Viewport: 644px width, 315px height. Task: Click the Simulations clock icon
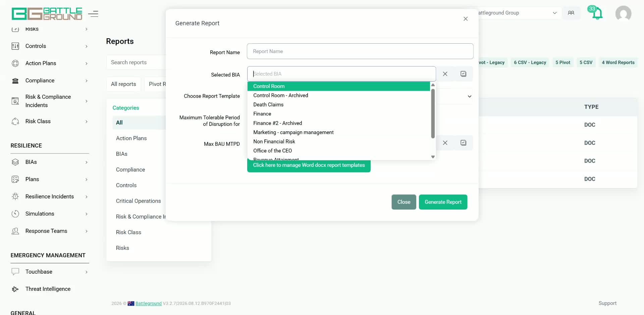pyautogui.click(x=15, y=214)
